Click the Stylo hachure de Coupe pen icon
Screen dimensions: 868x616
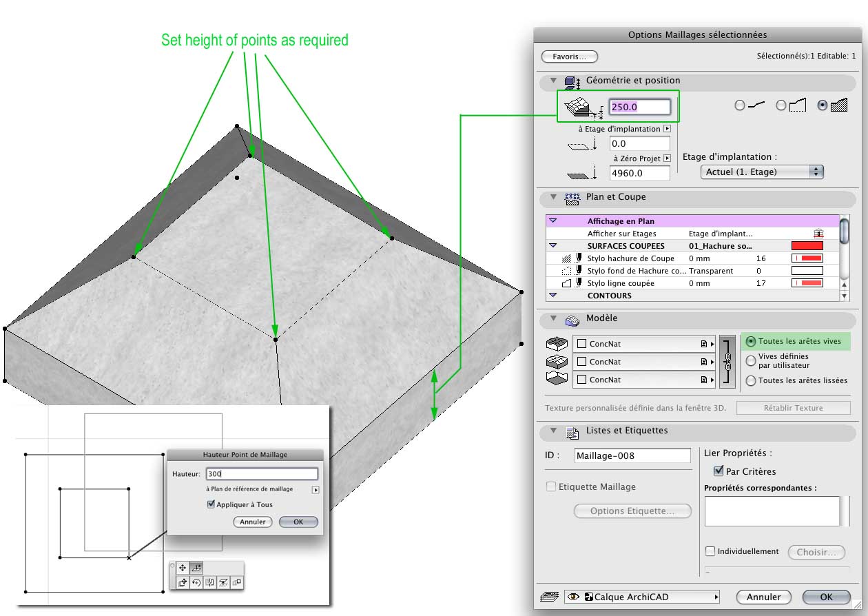click(x=579, y=258)
